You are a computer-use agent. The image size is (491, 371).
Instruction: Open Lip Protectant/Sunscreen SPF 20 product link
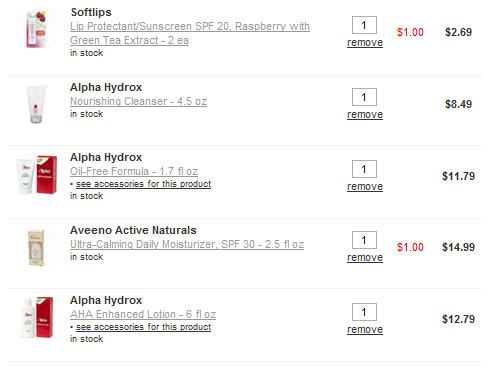click(190, 33)
